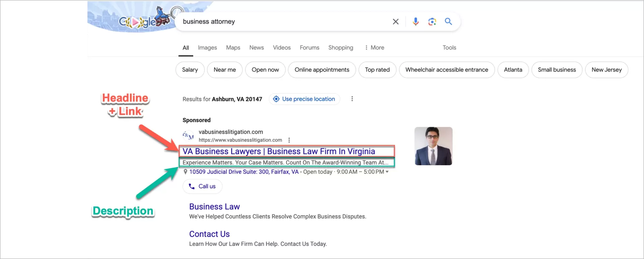Start voice search with the microphone icon
644x259 pixels.
point(415,21)
